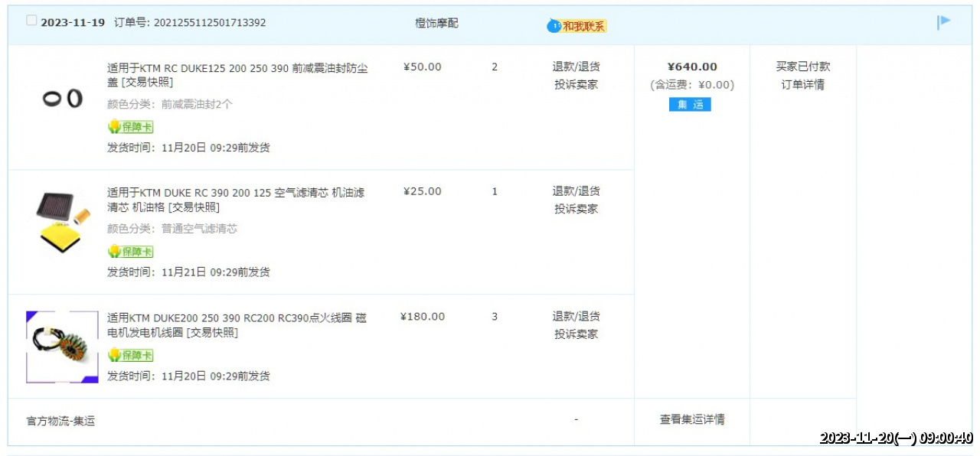
Task: Request 退款/退货 for the oil seal item
Action: (577, 67)
